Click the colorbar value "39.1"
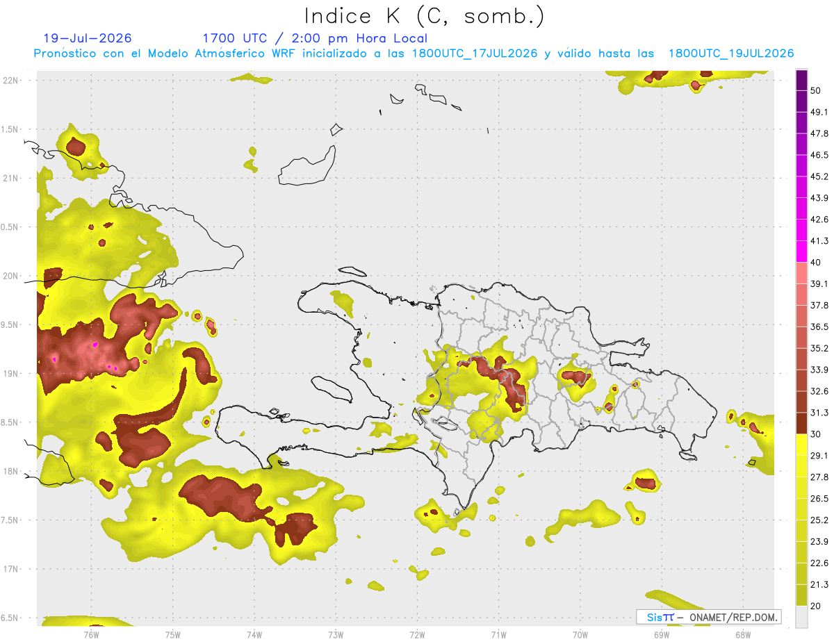This screenshot has width=834, height=644. pyautogui.click(x=819, y=284)
